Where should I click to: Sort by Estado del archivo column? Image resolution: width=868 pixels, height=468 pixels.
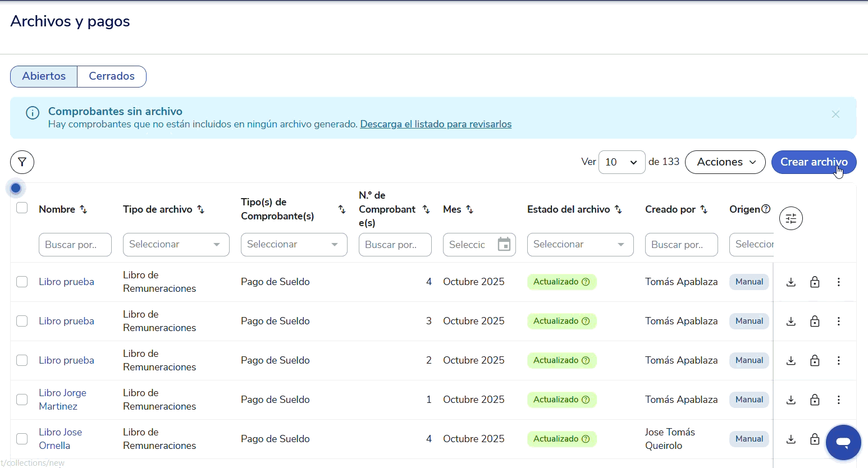618,209
